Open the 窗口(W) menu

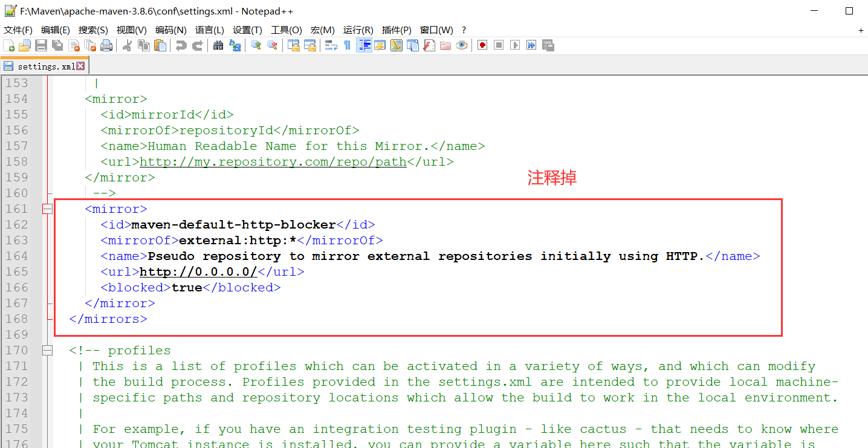(x=436, y=30)
